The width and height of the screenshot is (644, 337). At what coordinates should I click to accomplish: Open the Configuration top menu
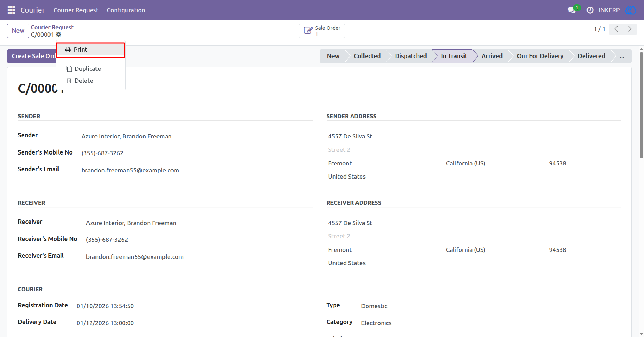(x=126, y=10)
